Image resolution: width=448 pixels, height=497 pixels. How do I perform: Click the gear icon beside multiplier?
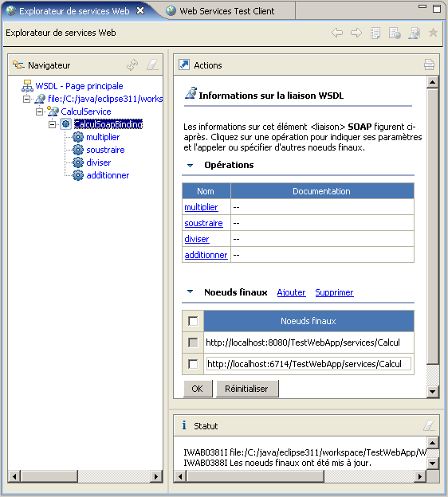[x=78, y=137]
